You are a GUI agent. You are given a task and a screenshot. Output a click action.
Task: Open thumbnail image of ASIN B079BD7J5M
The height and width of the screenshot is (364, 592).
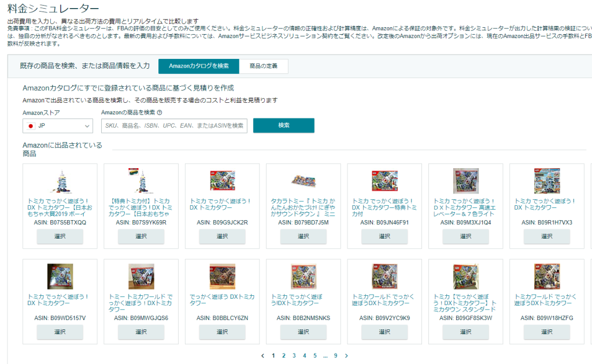(x=304, y=181)
